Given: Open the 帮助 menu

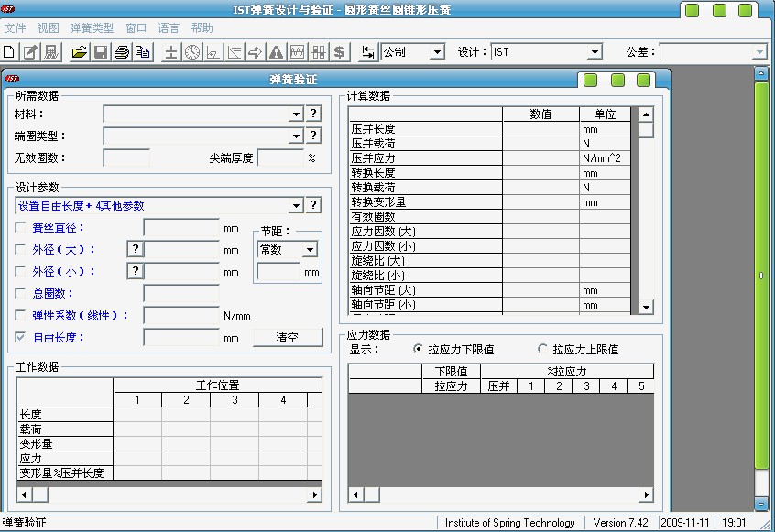Looking at the screenshot, I should pos(202,28).
